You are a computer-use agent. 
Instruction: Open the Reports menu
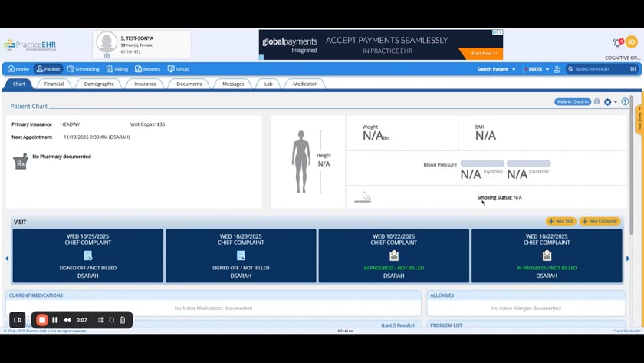pyautogui.click(x=148, y=69)
